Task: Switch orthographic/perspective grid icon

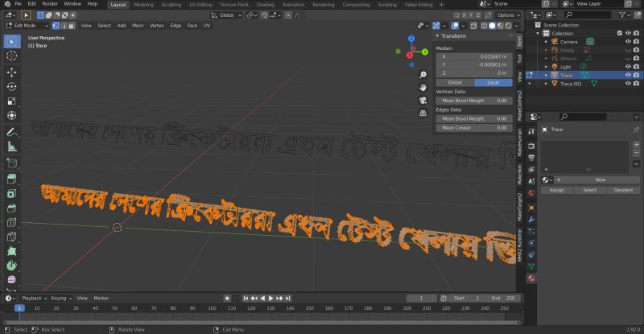Action: pyautogui.click(x=423, y=113)
